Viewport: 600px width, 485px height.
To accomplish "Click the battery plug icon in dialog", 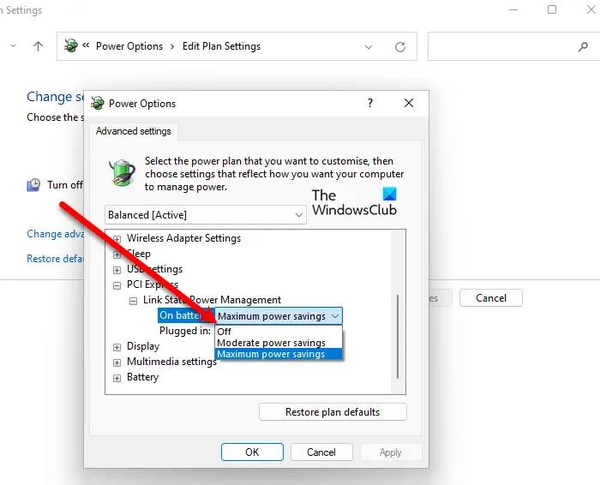I will (122, 172).
